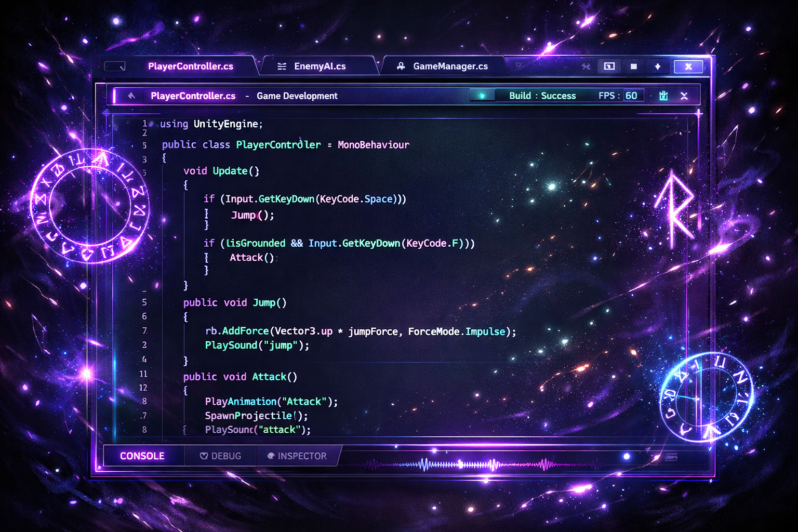This screenshot has width=798, height=532.
Task: Click the square stop button in top bar
Action: (x=634, y=66)
